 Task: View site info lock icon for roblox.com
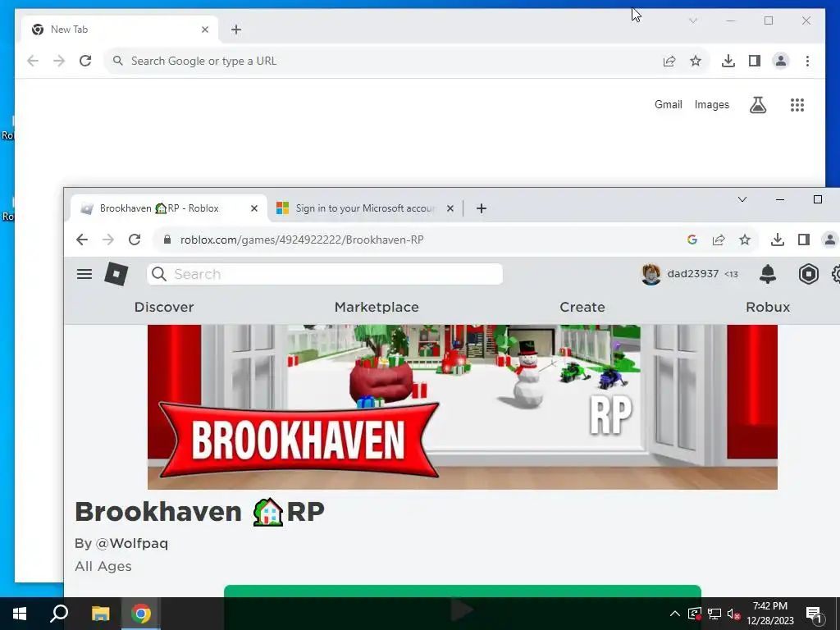click(x=167, y=240)
